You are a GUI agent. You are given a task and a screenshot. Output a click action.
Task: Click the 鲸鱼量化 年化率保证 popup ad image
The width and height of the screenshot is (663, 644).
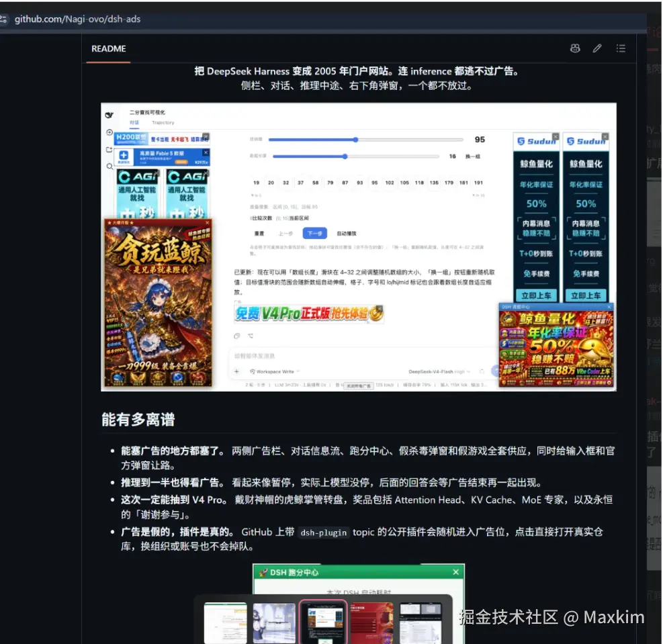click(556, 349)
